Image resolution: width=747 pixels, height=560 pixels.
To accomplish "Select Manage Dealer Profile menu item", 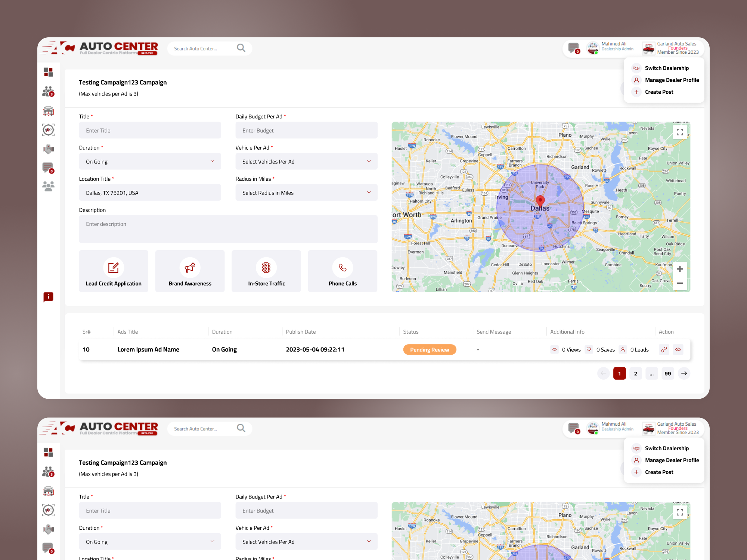I will (x=672, y=80).
